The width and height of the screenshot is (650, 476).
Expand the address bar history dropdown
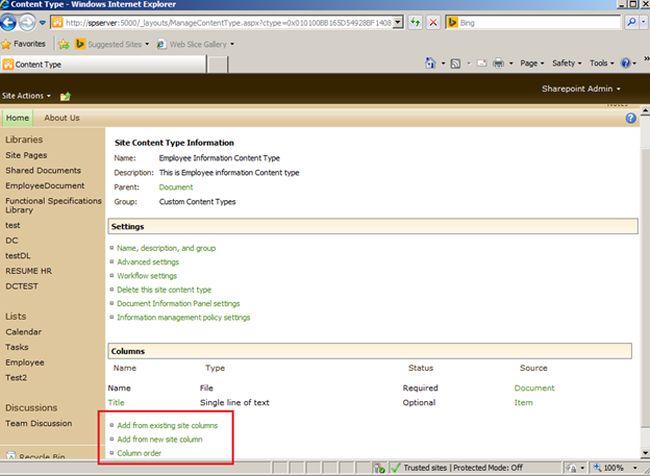tap(398, 22)
